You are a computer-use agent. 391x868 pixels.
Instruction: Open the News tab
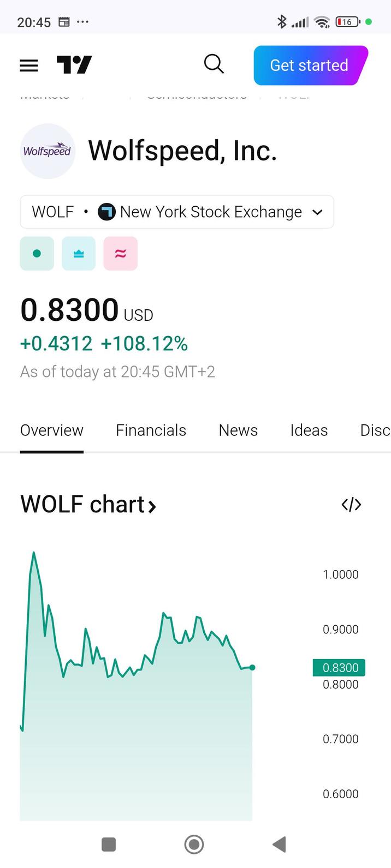pyautogui.click(x=238, y=430)
